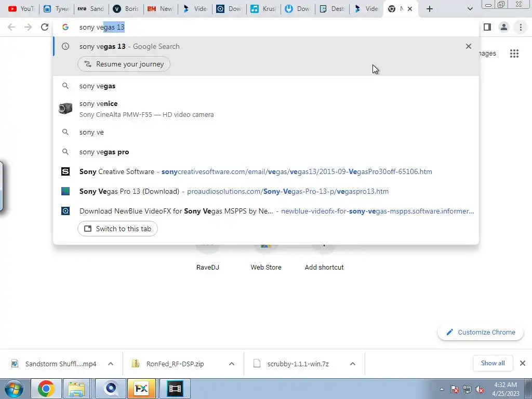Screen dimensions: 532x399
Task: Switch to the YouTube tab
Action: coord(21,9)
